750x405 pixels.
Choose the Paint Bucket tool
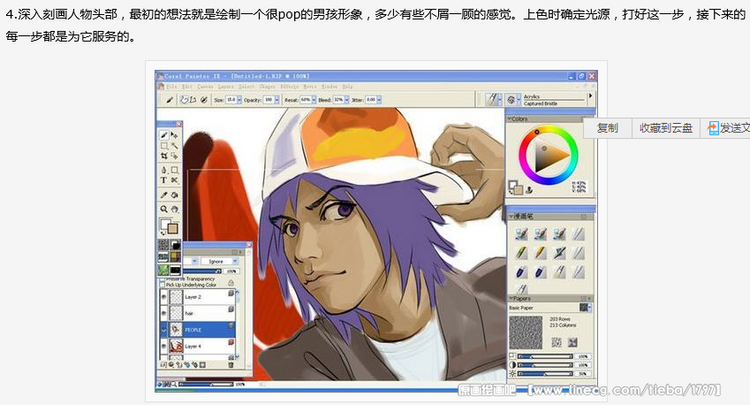pyautogui.click(x=174, y=195)
